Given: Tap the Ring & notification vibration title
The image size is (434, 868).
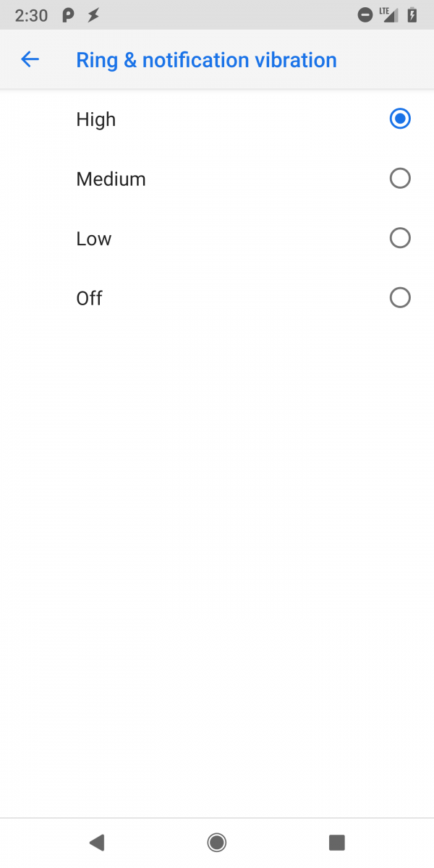Looking at the screenshot, I should coord(205,59).
